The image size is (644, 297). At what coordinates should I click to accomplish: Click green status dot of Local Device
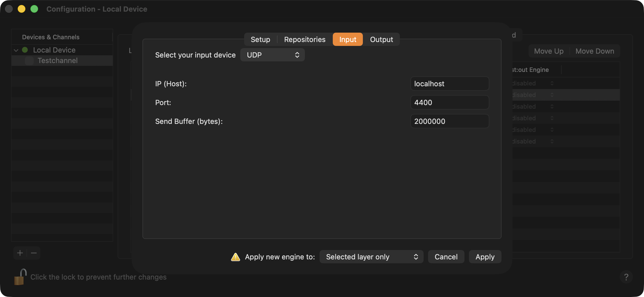click(25, 50)
